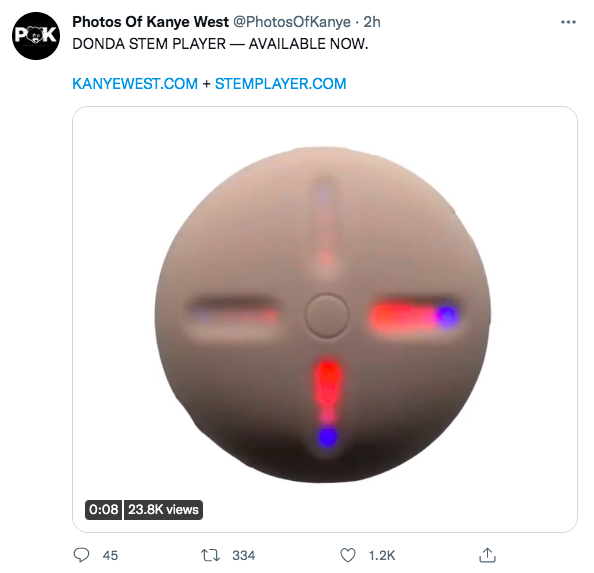Screen dimensions: 594x573
Task: Open the KANYEWEST.COM link
Action: click(x=135, y=84)
